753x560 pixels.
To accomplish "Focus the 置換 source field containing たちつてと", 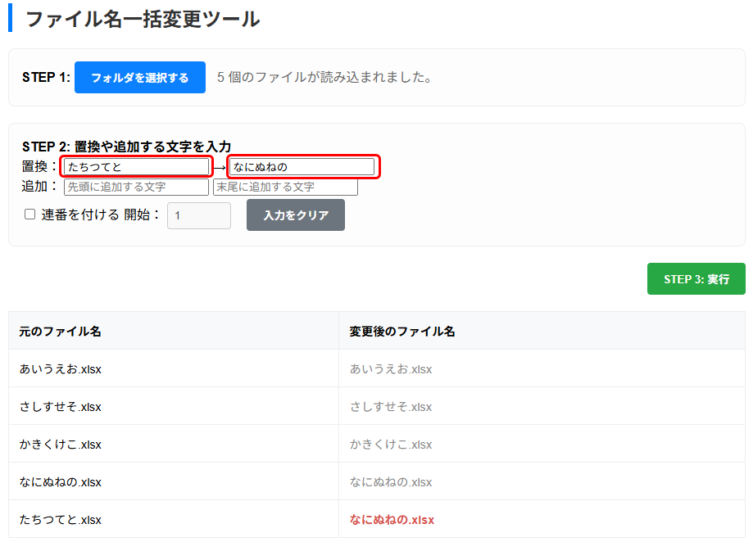I will click(x=137, y=167).
